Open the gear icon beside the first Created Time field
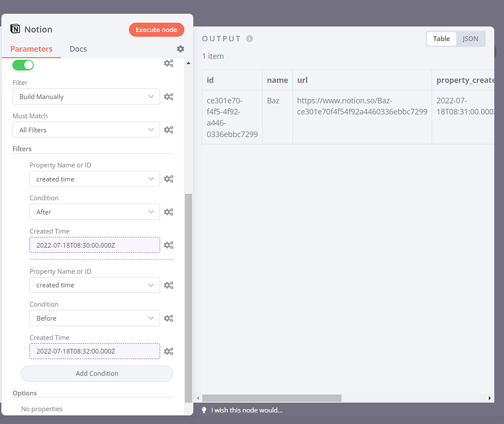 click(x=168, y=245)
